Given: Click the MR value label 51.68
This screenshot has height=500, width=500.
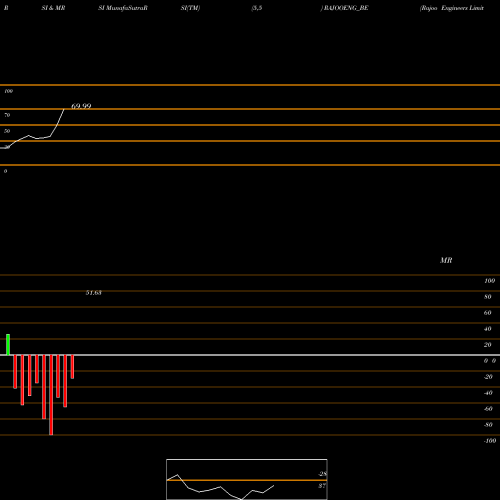Looking at the screenshot, I should (x=94, y=293).
